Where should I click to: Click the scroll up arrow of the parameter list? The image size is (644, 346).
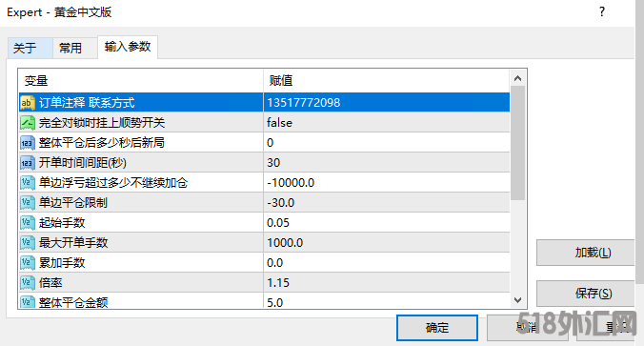pos(518,78)
